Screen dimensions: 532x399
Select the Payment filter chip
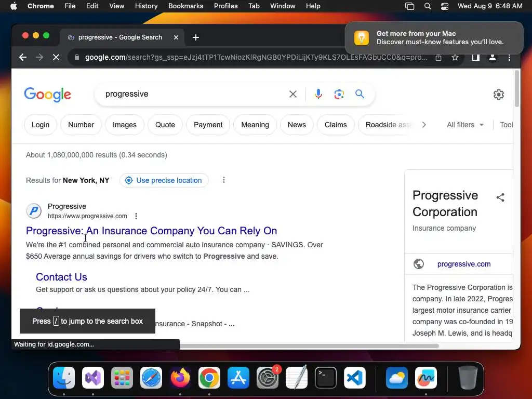(208, 125)
